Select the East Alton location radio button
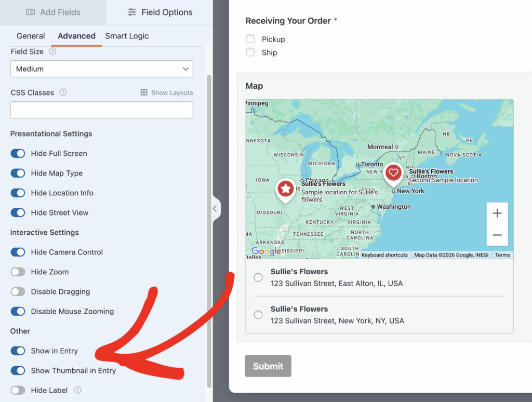Image resolution: width=532 pixels, height=402 pixels. click(258, 277)
